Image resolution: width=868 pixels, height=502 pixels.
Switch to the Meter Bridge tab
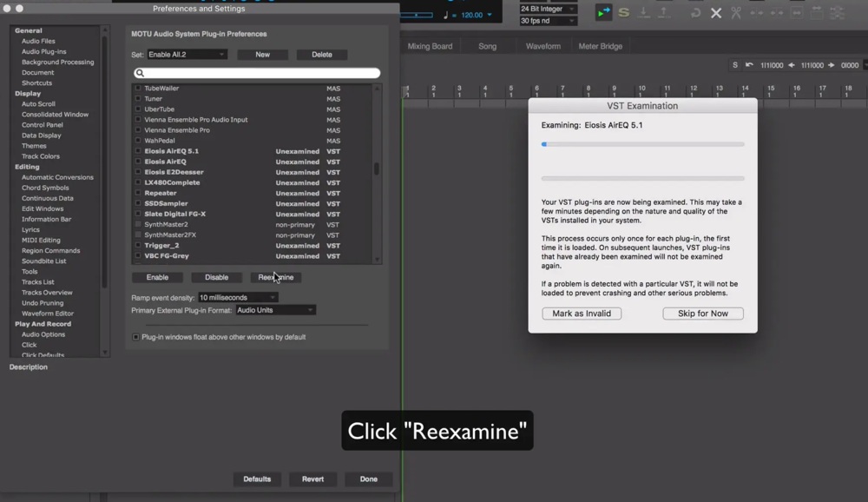(601, 47)
